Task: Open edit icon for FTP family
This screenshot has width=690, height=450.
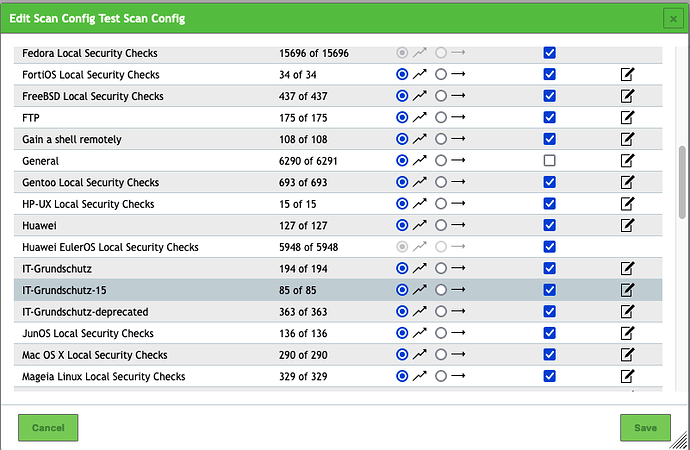Action: (x=627, y=117)
